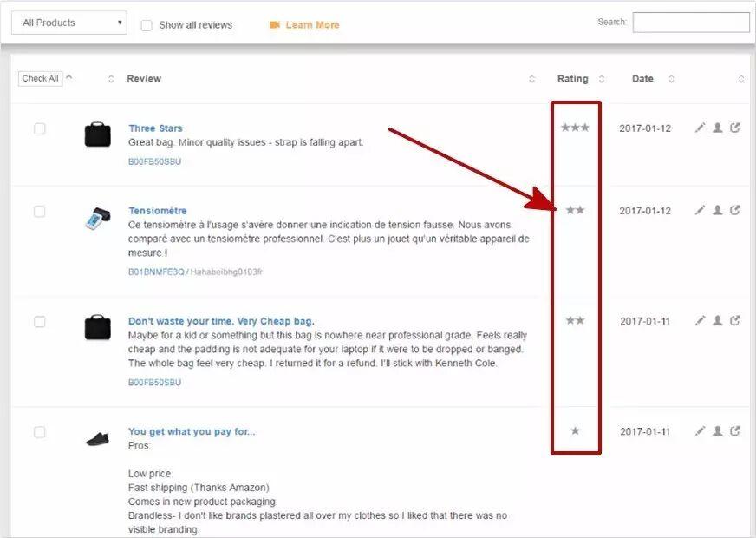Open external link icon for Three Stars review
Viewport: 756px width, 538px height.
pyautogui.click(x=735, y=128)
